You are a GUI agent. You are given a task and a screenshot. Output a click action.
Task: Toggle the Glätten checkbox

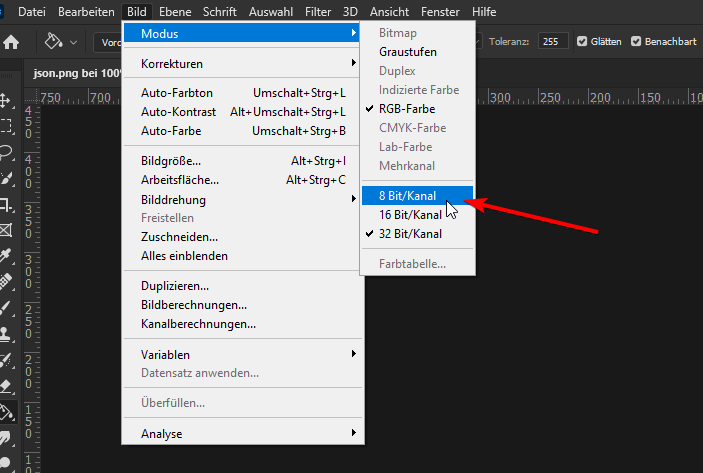click(583, 42)
